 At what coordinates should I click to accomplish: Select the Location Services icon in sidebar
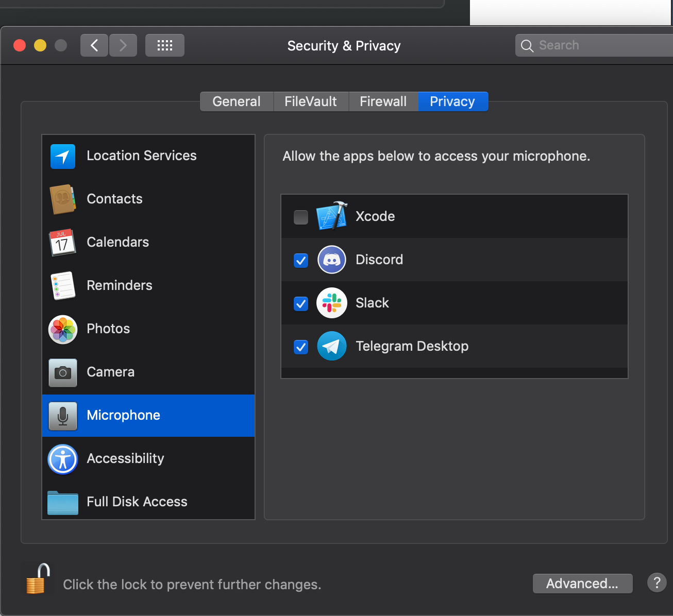tap(62, 156)
